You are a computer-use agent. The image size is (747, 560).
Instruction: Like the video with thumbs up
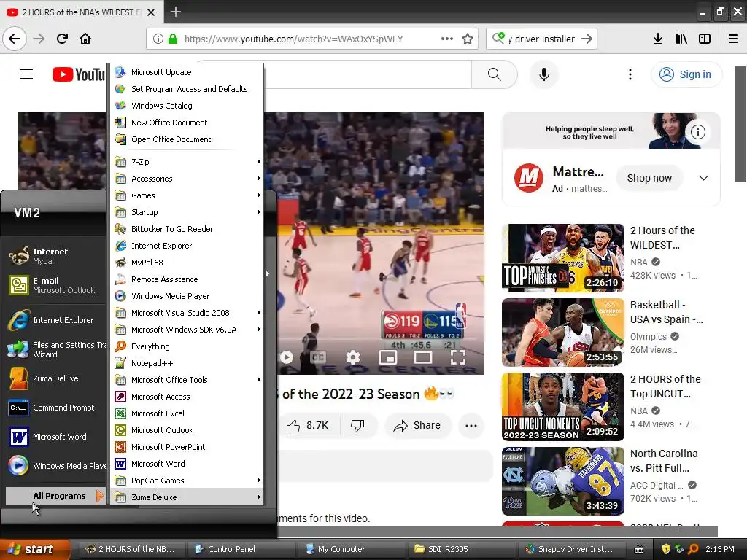pyautogui.click(x=308, y=425)
